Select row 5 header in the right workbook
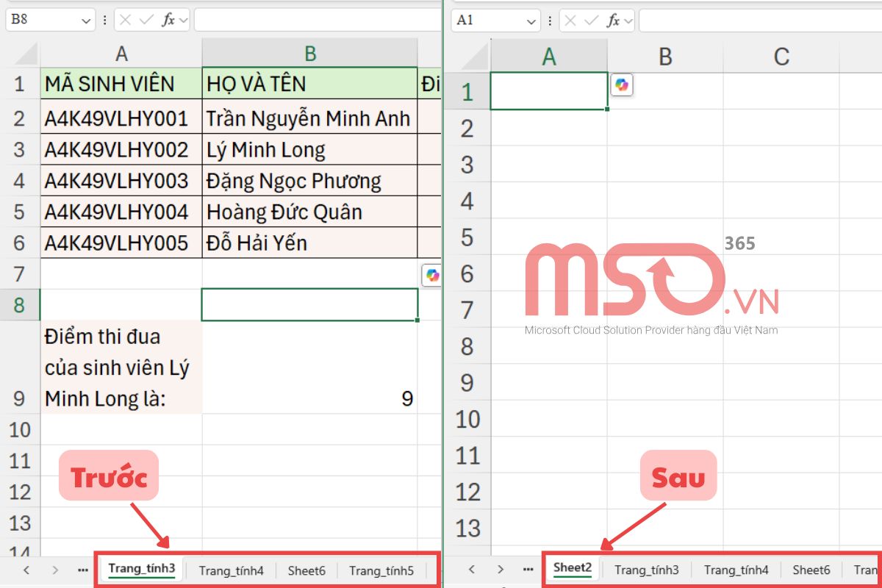This screenshot has height=588, width=882. coord(467,237)
